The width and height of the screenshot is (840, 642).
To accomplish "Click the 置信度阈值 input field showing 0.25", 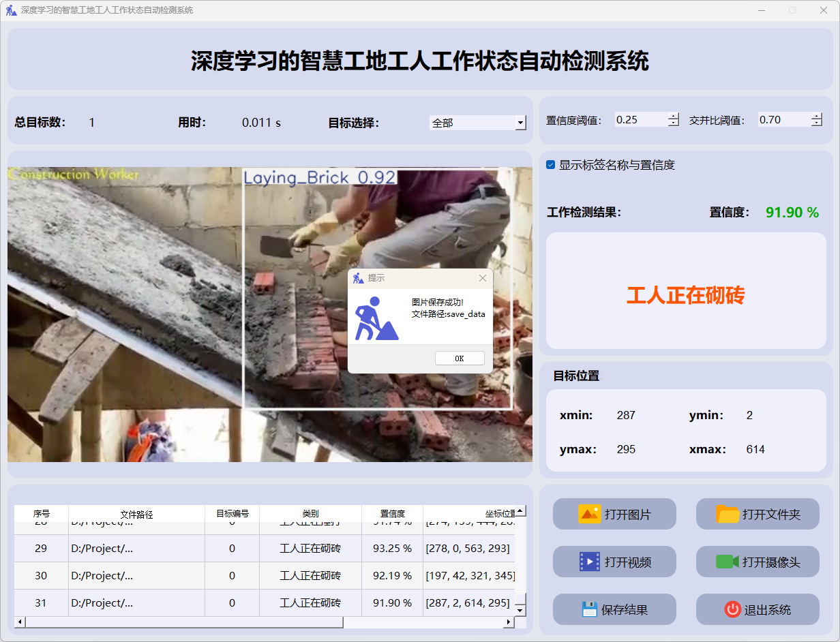I will pyautogui.click(x=640, y=120).
